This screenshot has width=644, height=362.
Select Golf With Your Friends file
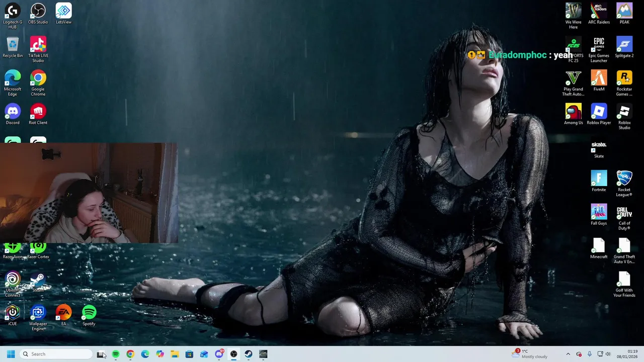coord(624,285)
